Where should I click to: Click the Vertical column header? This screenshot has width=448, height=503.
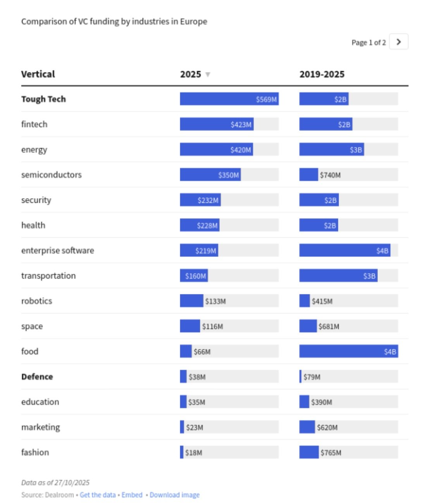tap(38, 74)
